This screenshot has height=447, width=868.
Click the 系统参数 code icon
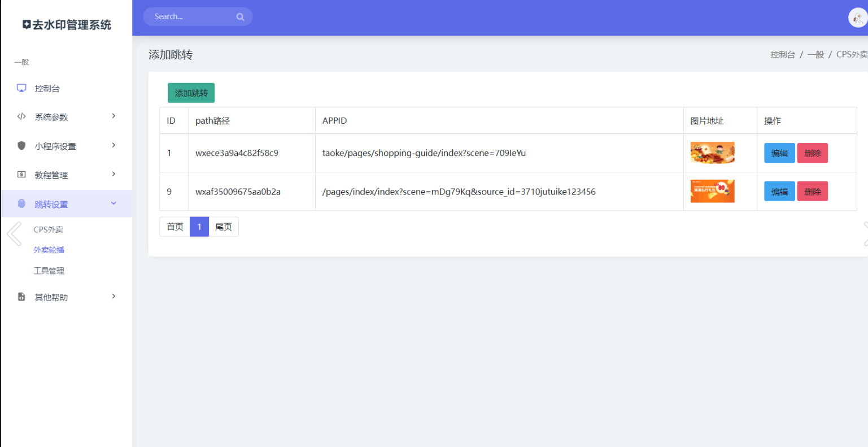(x=21, y=116)
